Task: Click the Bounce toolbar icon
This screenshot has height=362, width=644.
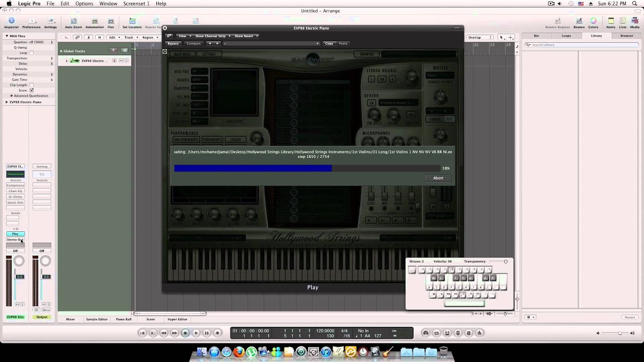Action: pos(579,23)
